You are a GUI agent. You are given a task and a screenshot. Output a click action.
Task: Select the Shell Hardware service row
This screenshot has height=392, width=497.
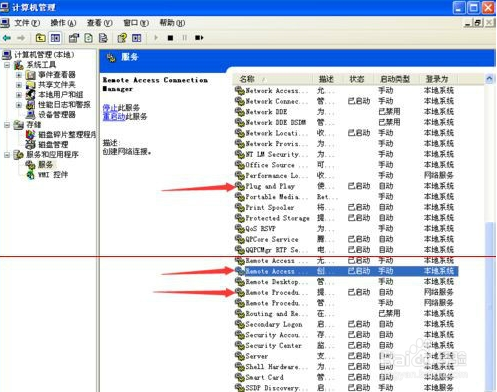click(x=345, y=367)
